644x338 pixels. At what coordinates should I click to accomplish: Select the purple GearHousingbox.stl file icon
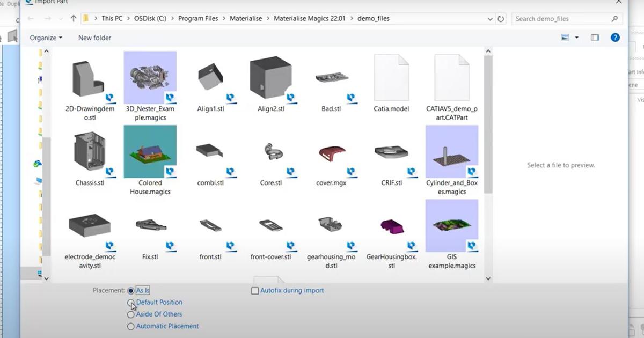pyautogui.click(x=391, y=227)
